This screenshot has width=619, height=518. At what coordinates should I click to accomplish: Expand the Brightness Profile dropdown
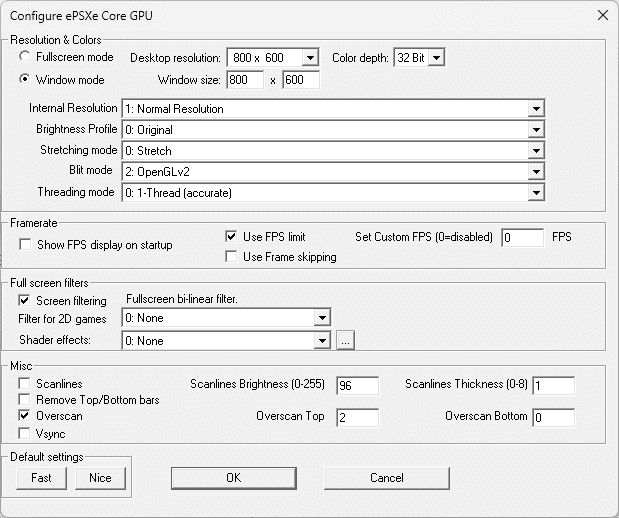pos(333,130)
